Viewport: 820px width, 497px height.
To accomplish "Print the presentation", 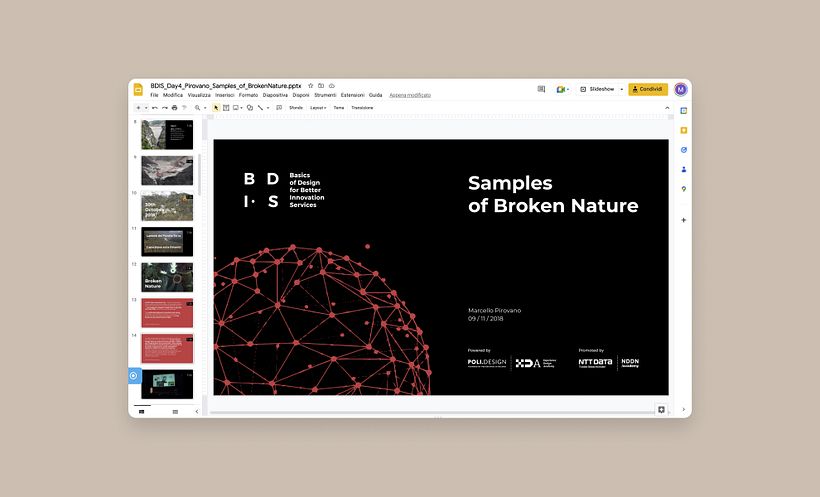I will 174,108.
